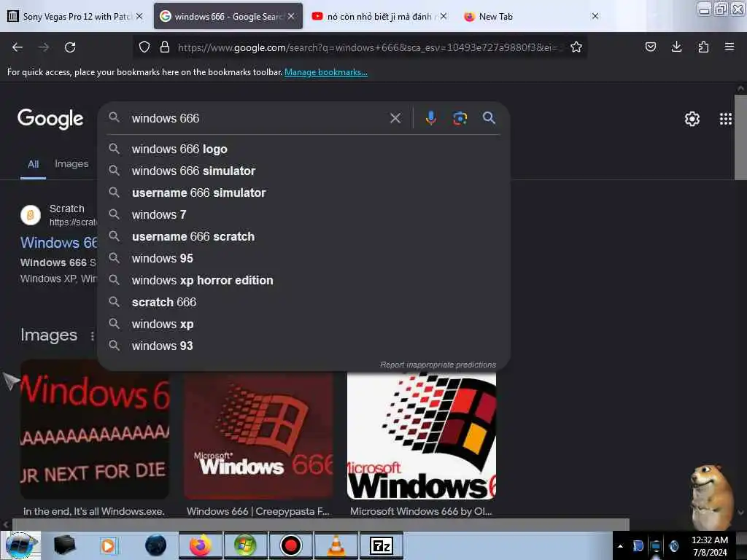The image size is (747, 560).
Task: Open Manage bookmarks link
Action: point(326,72)
